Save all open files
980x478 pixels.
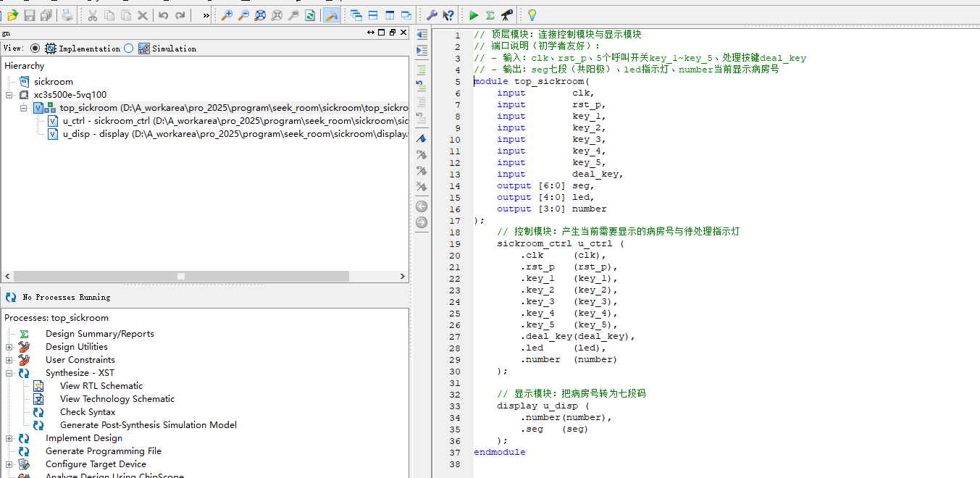pos(46,14)
